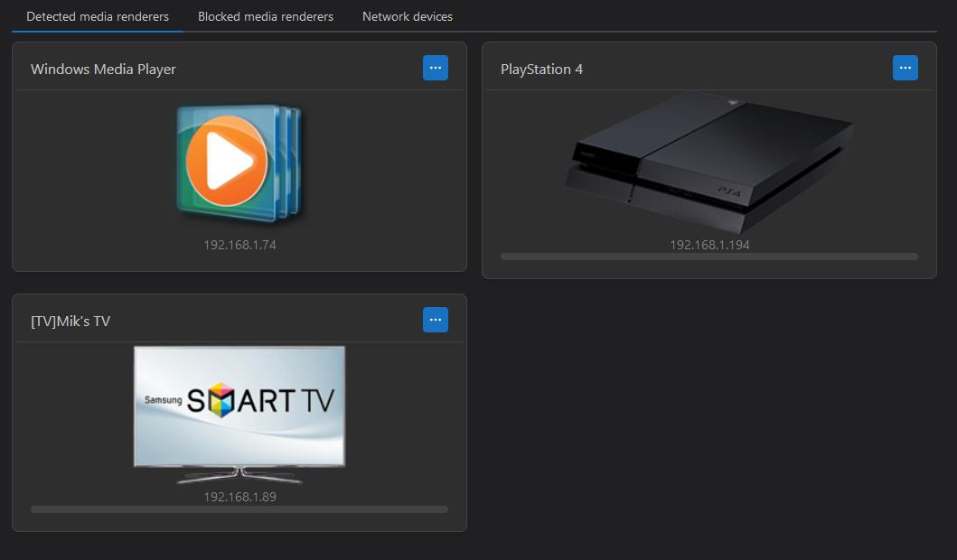Click the PlayStation 4 card title

pos(541,69)
